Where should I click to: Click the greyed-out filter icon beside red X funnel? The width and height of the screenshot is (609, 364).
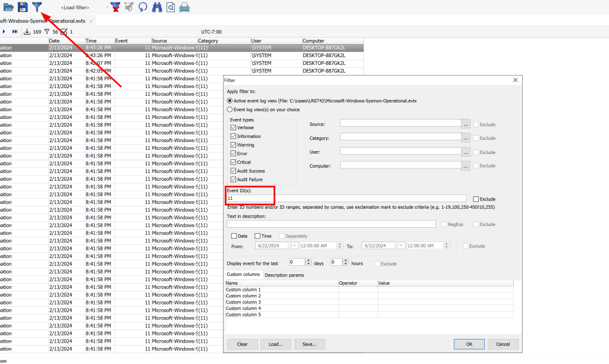coord(129,7)
